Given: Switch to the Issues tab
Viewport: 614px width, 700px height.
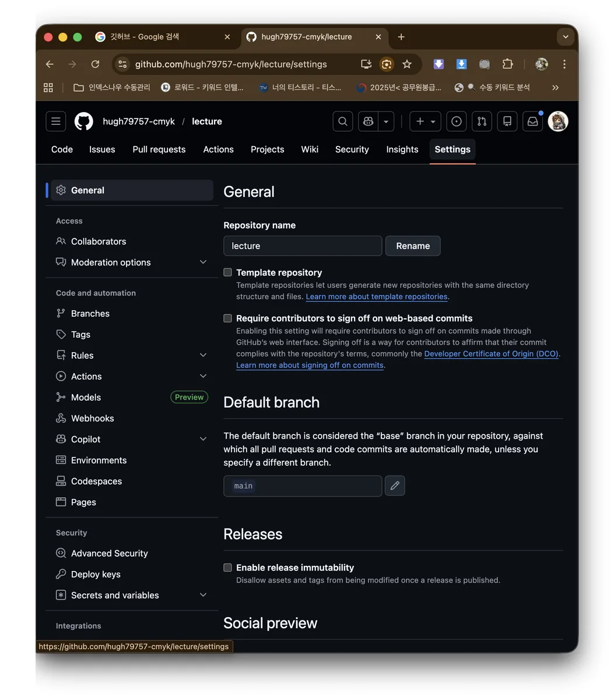Looking at the screenshot, I should point(102,149).
